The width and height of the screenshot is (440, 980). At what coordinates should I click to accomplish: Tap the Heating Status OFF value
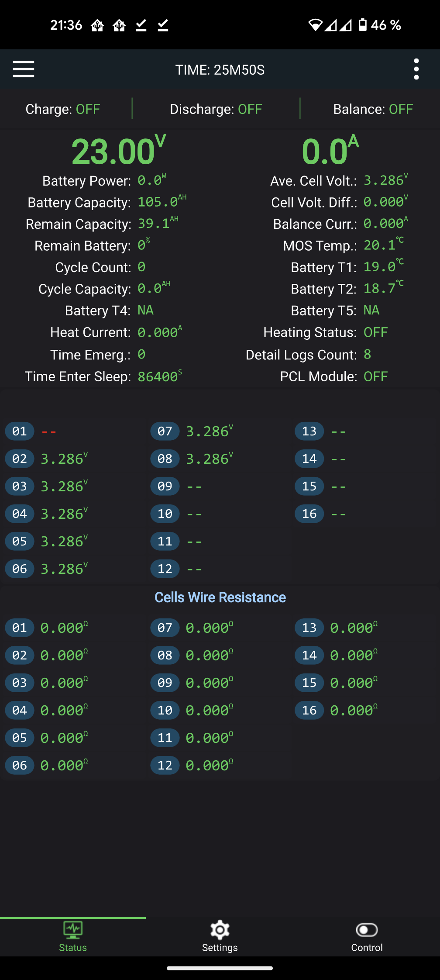pyautogui.click(x=375, y=332)
